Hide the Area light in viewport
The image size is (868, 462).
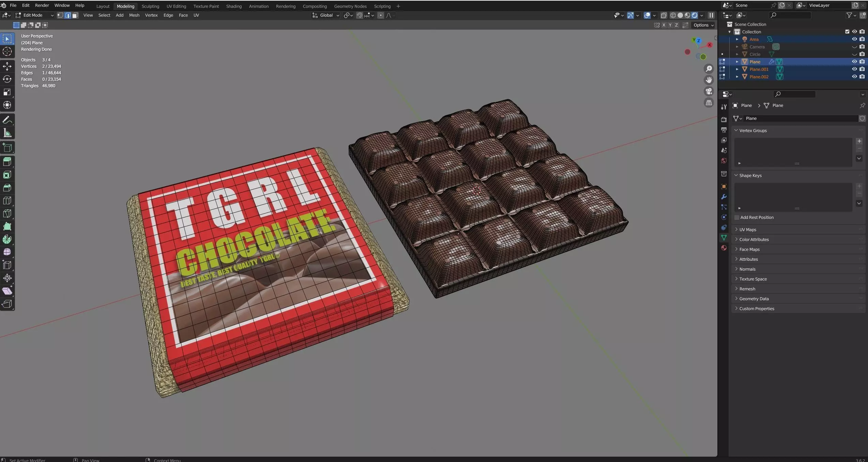(854, 39)
